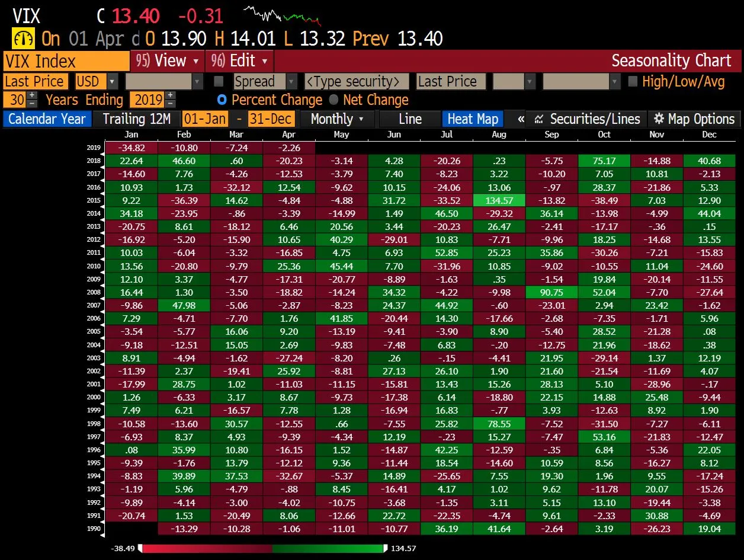Click the 2008 row label

pyautogui.click(x=94, y=293)
